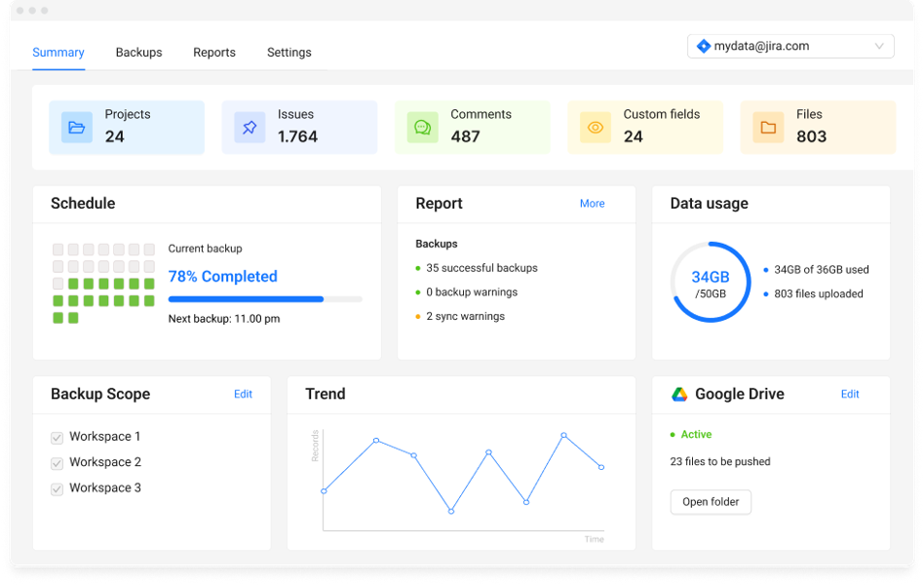Screen dimensions: 924x585
Task: Switch to the Reports tab
Action: (x=214, y=53)
